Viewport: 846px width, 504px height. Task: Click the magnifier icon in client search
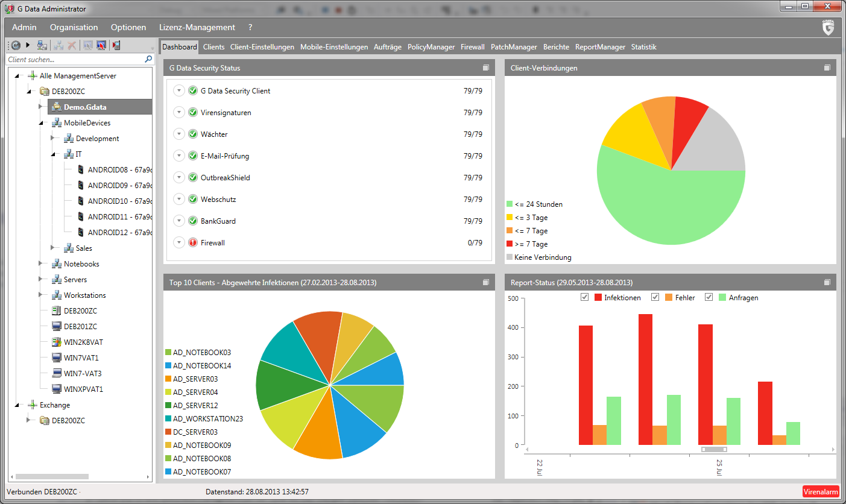[148, 60]
